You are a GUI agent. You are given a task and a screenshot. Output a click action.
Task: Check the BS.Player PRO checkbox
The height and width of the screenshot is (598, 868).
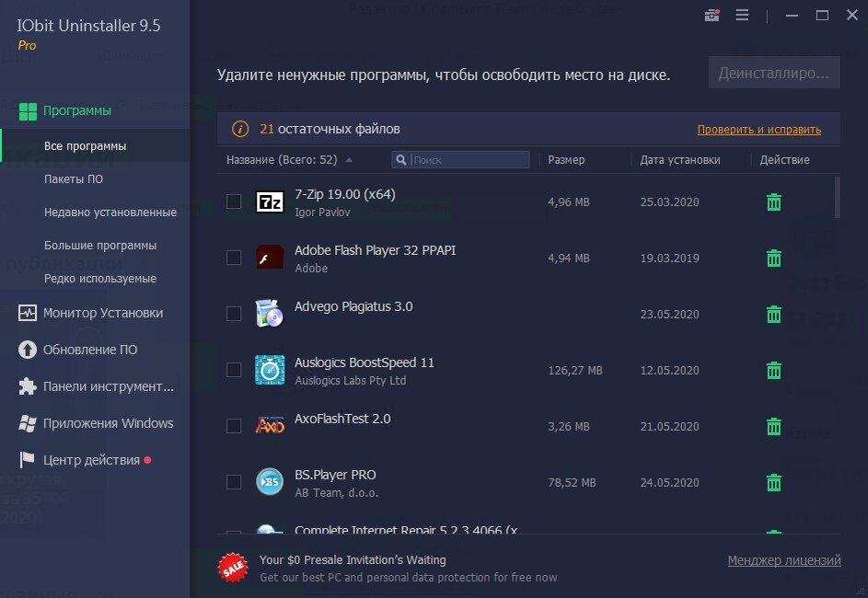tap(234, 482)
